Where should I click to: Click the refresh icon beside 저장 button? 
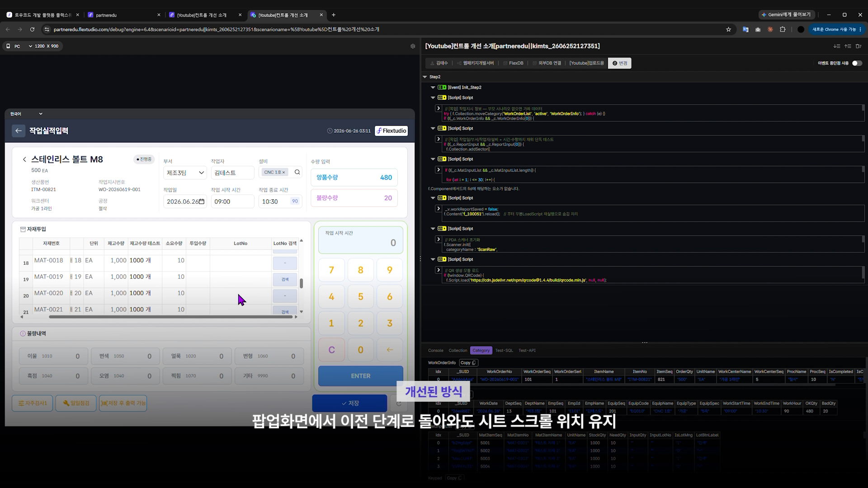tap(399, 403)
